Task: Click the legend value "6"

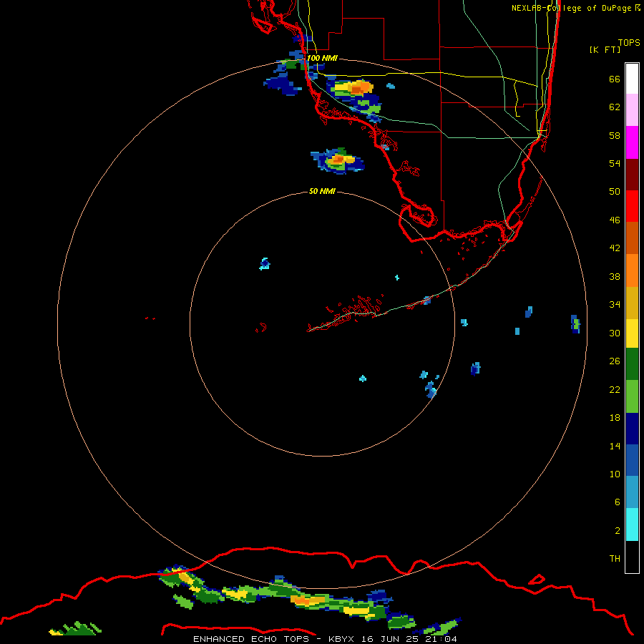Action: pos(617,502)
